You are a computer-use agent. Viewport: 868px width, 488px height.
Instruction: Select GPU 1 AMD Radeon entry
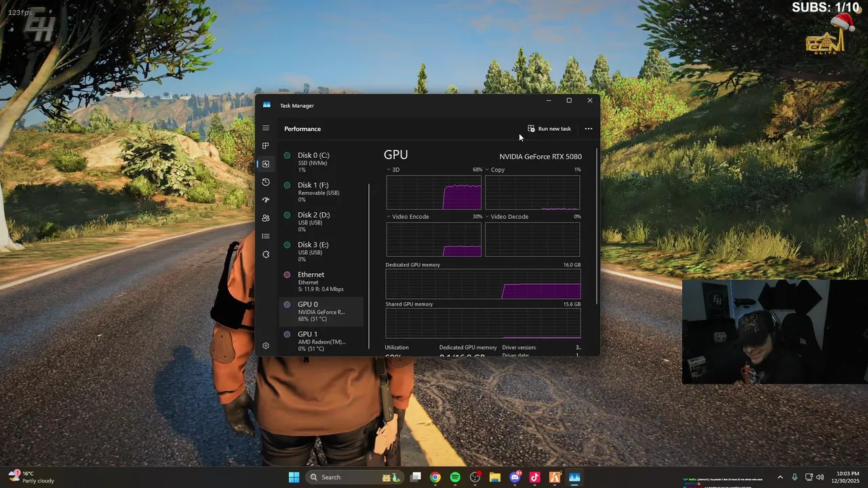322,341
